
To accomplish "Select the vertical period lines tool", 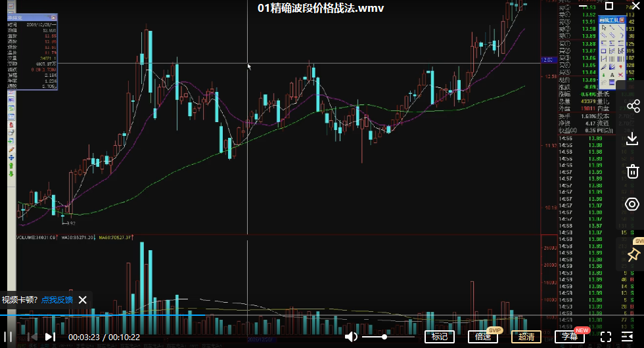I will click(x=612, y=58).
